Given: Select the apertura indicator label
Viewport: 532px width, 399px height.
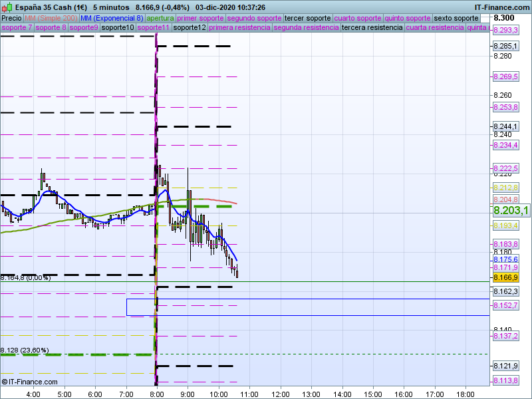Looking at the screenshot, I should coord(160,18).
